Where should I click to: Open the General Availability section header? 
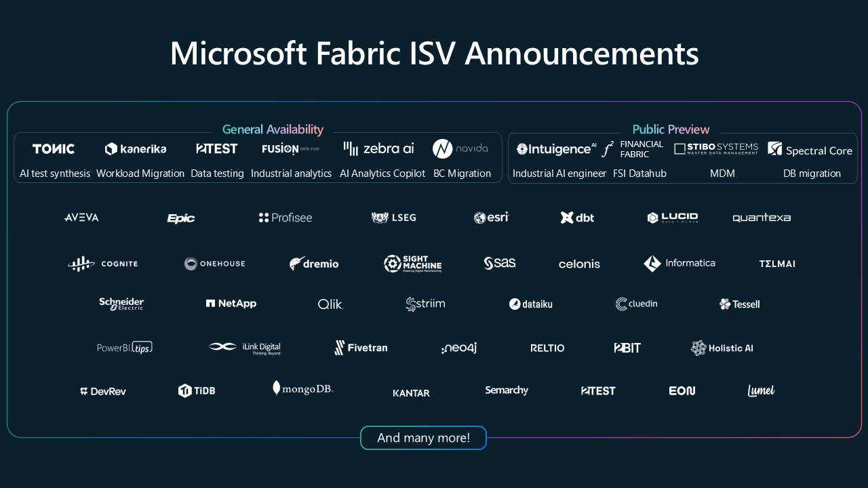pyautogui.click(x=273, y=129)
